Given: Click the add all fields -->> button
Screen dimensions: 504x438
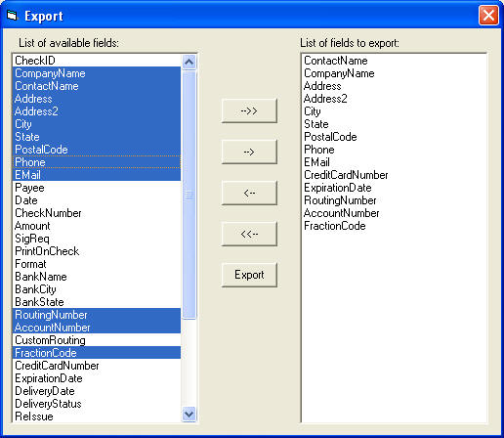Looking at the screenshot, I should (x=249, y=110).
